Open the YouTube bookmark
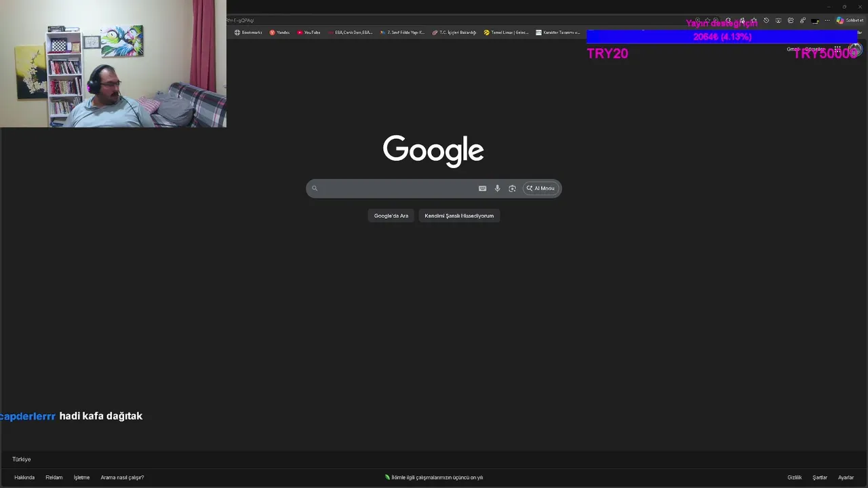This screenshot has height=488, width=868. pyautogui.click(x=309, y=33)
